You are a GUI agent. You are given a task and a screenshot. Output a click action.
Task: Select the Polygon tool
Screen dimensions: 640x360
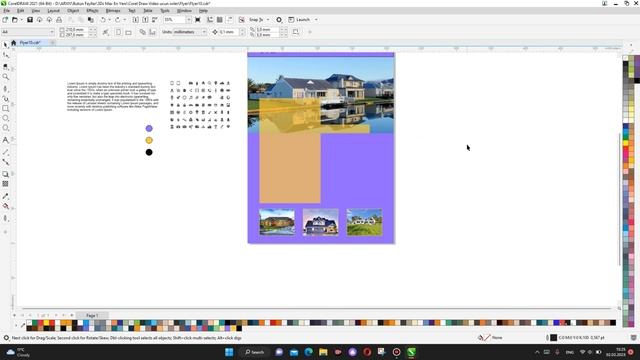[x=5, y=128]
